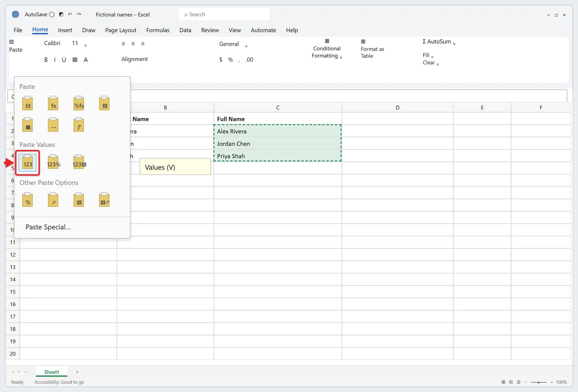The width and height of the screenshot is (578, 392).
Task: Open the File menu
Action: (18, 30)
